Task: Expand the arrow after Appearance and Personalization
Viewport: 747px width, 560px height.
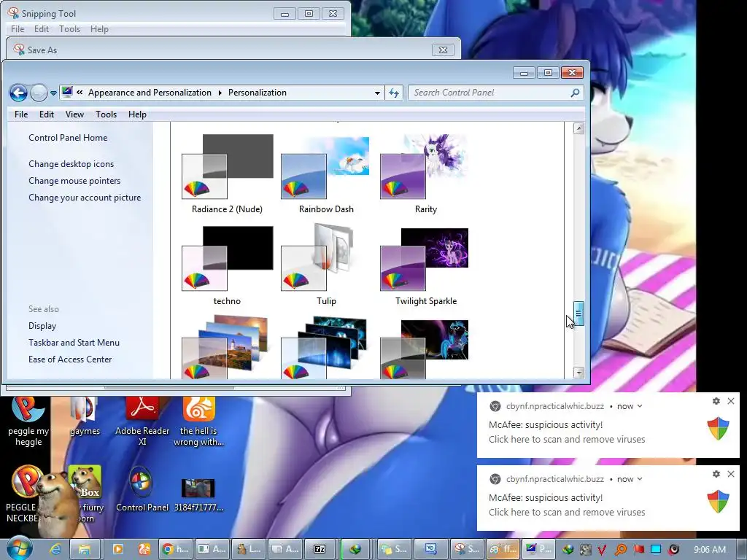Action: [220, 93]
